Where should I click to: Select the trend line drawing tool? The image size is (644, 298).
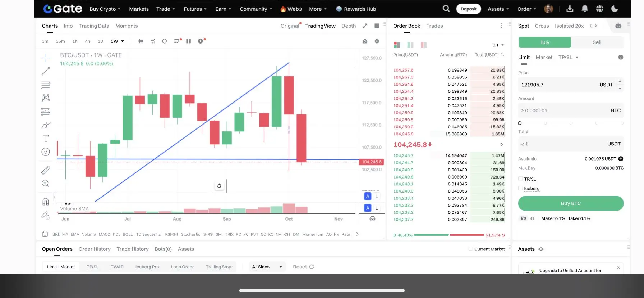pos(46,71)
